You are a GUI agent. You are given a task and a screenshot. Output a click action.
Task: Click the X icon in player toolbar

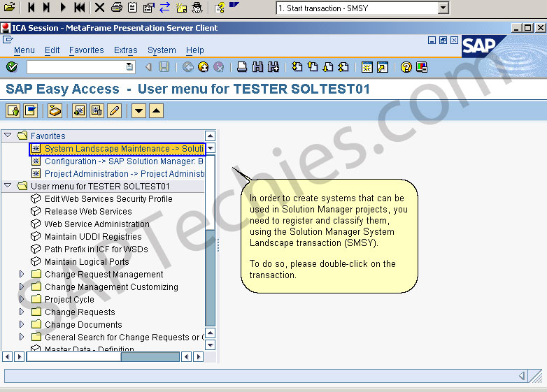point(100,7)
